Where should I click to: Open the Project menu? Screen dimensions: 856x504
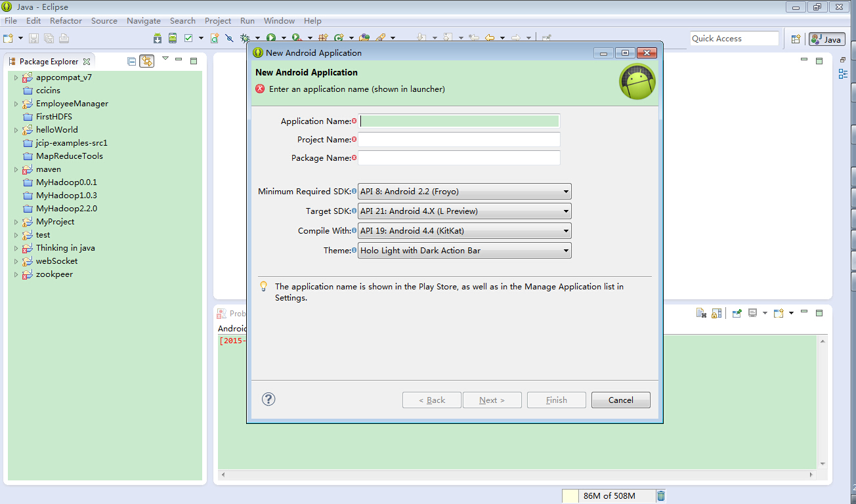[x=218, y=20]
